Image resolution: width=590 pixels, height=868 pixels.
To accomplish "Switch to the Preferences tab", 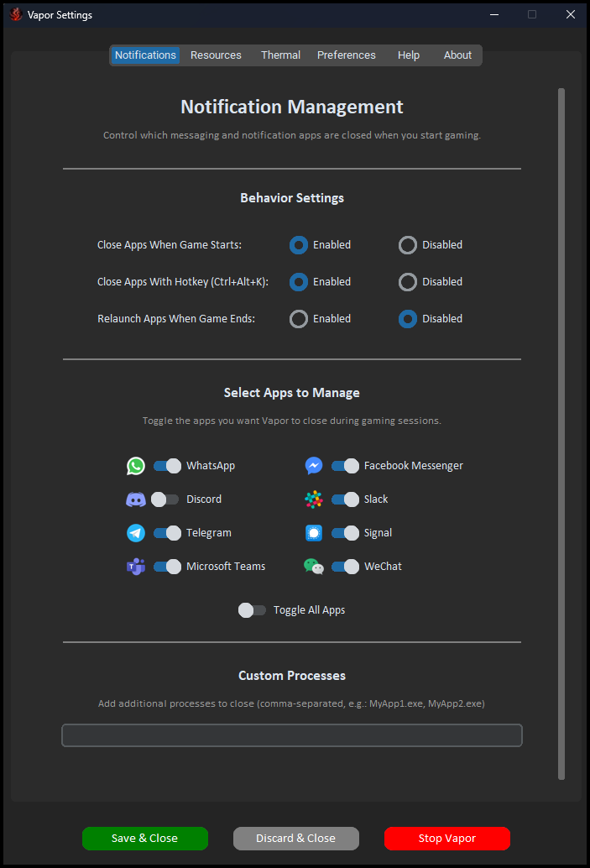I will 346,55.
